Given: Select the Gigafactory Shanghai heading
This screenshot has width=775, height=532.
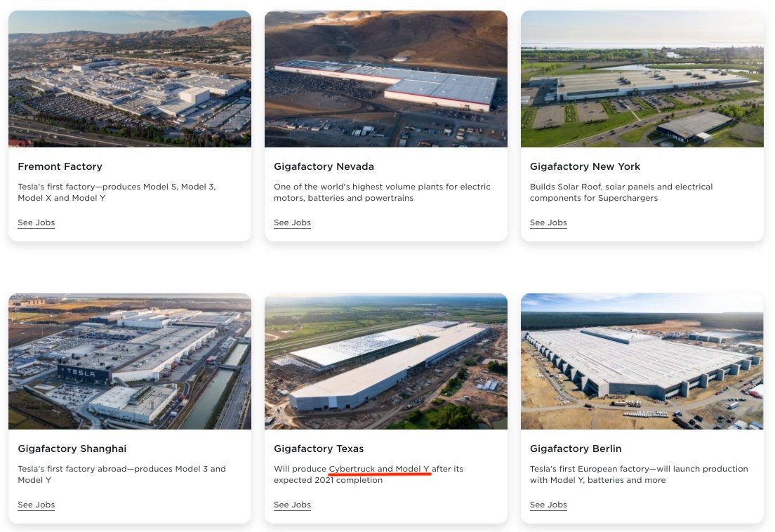Looking at the screenshot, I should 72,448.
